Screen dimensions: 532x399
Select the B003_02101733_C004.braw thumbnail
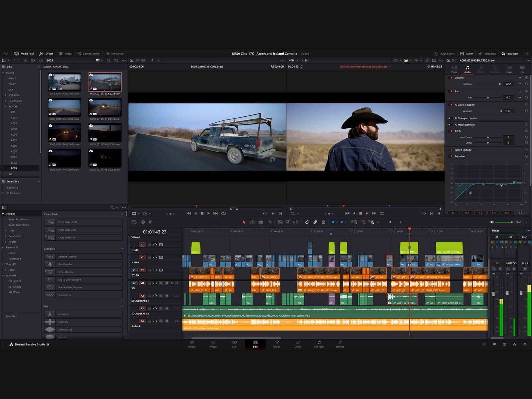(105, 107)
